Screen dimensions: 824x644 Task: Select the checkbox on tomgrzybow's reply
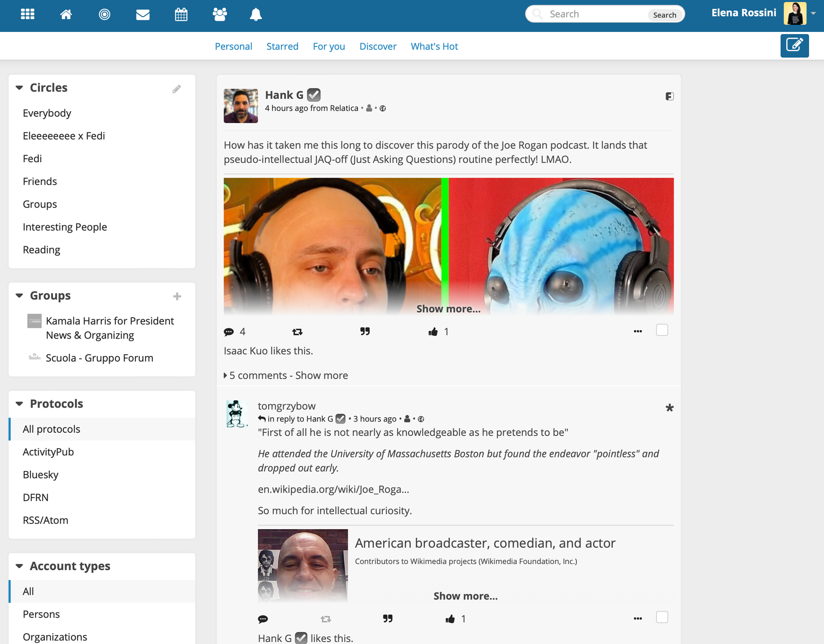(x=662, y=617)
